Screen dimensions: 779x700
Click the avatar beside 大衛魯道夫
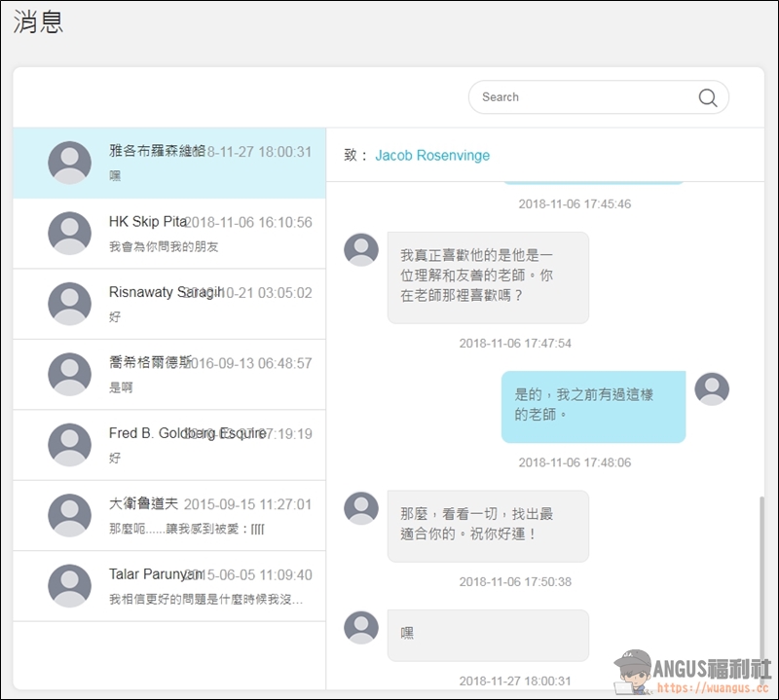(69, 515)
